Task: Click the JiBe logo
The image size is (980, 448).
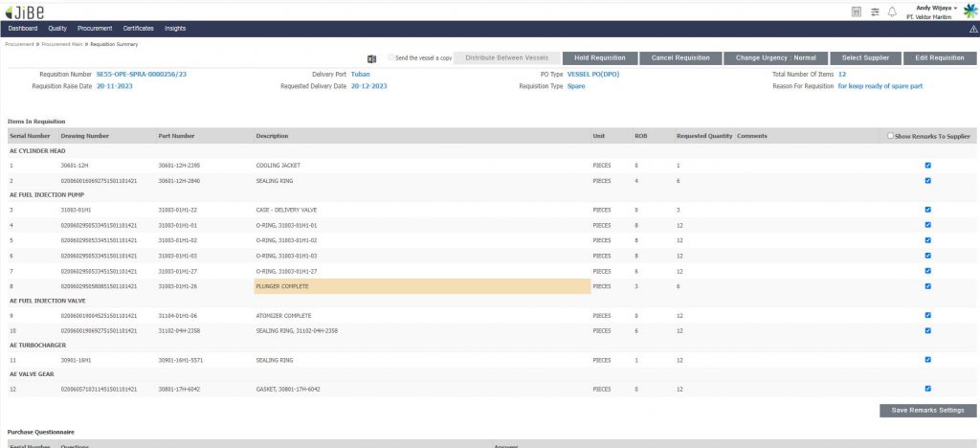Action: [25, 11]
